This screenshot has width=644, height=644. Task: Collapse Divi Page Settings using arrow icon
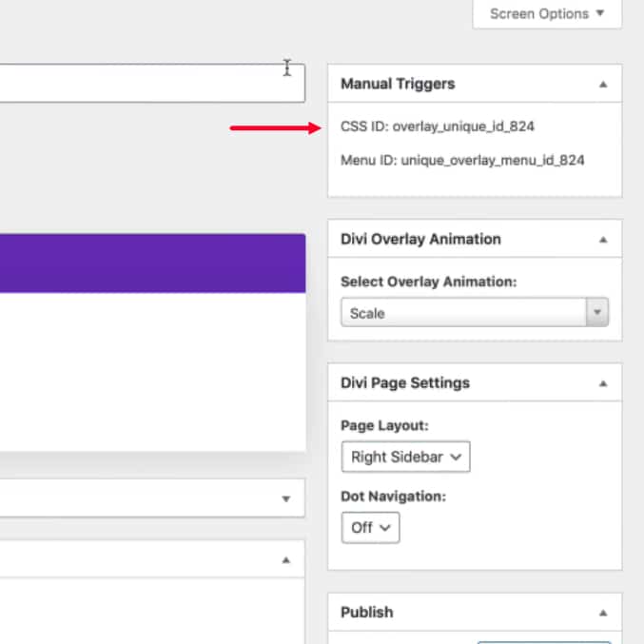(602, 383)
